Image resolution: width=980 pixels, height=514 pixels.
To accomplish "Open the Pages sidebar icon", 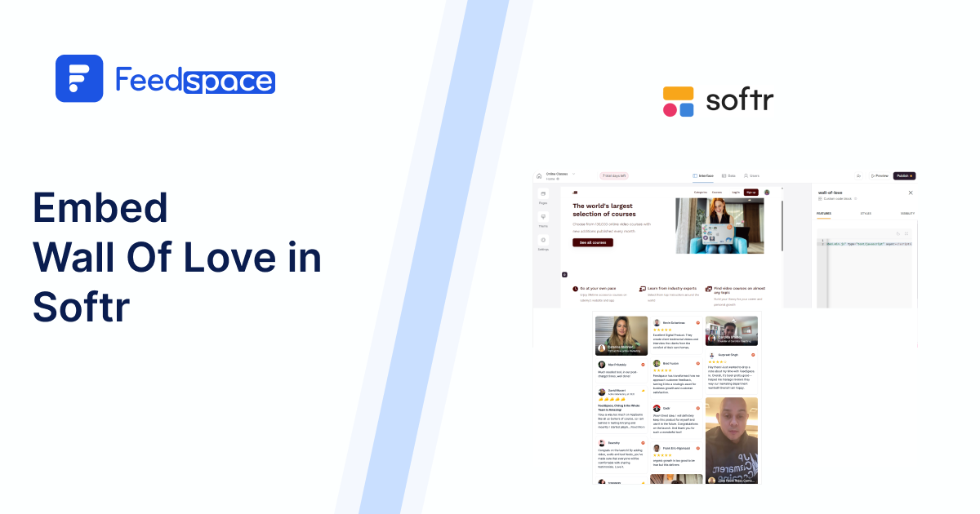I will [543, 196].
